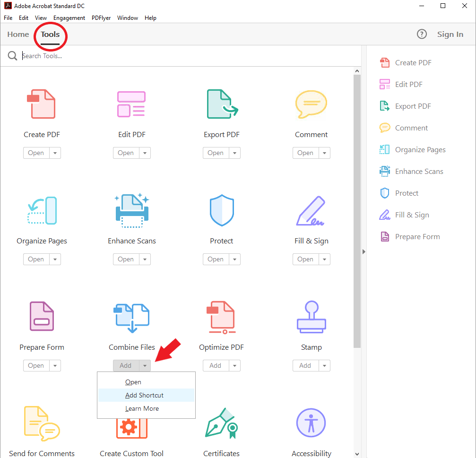Click the Add button under Optimize PDF
Screen dimensions: 476x458
click(216, 365)
